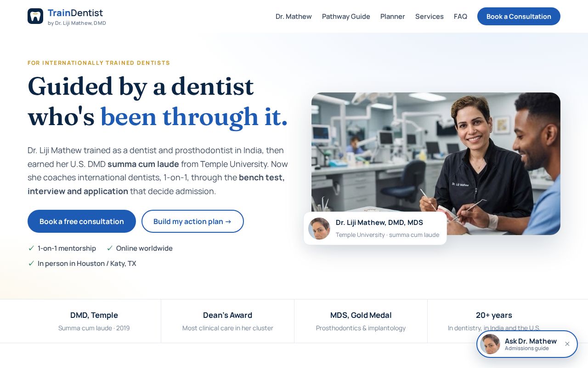Screen dimensions: 588x368
Task: Click the checkmark beside In person in Houston
Action: (31, 264)
